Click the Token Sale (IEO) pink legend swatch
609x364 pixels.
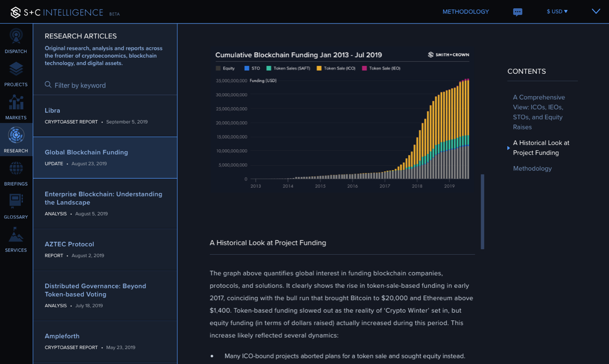pos(364,68)
